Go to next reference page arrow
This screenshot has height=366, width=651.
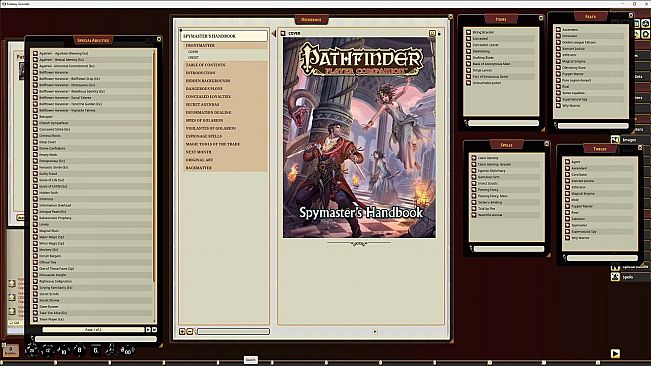pos(375,332)
